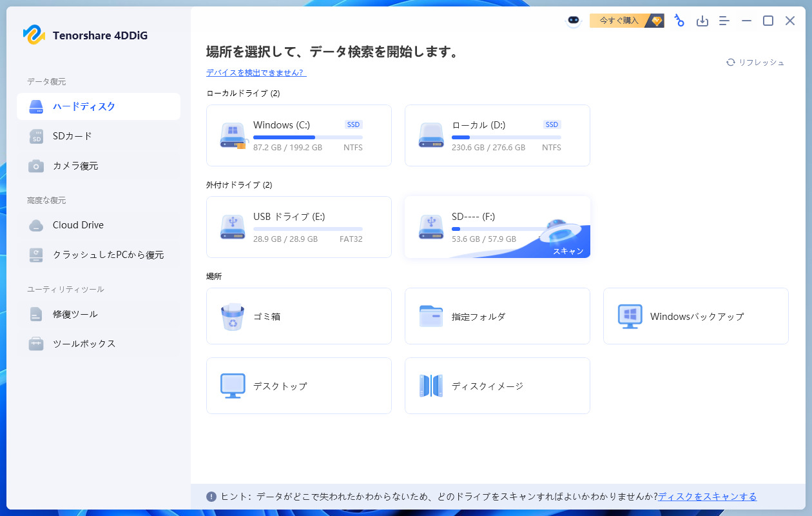Screen dimensions: 812x516
Task: Open the hamburger menu in title bar
Action: pos(724,21)
